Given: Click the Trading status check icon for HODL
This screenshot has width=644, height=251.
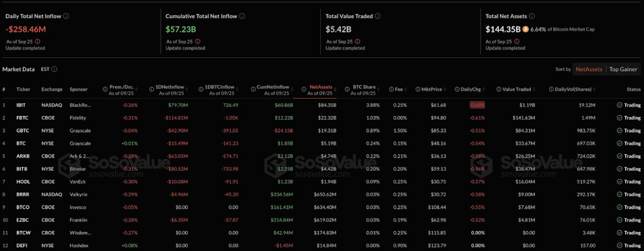Looking at the screenshot, I should click(620, 182).
